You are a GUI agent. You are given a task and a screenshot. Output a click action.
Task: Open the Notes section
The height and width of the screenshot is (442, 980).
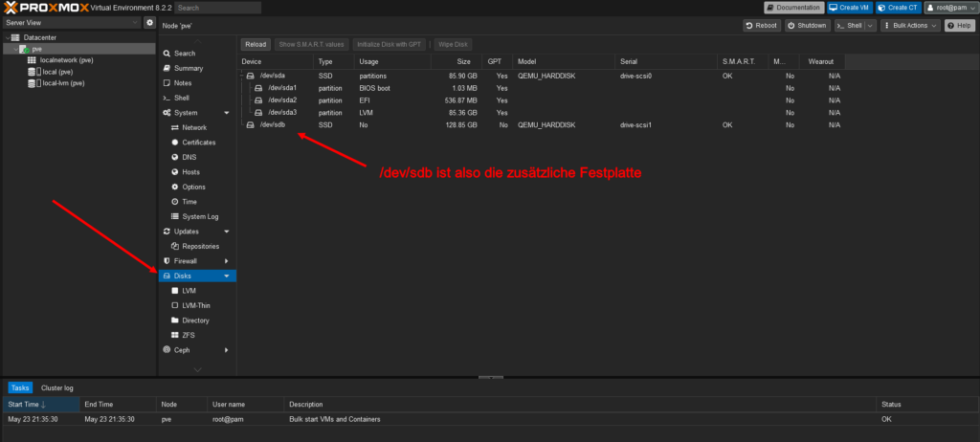tap(183, 83)
